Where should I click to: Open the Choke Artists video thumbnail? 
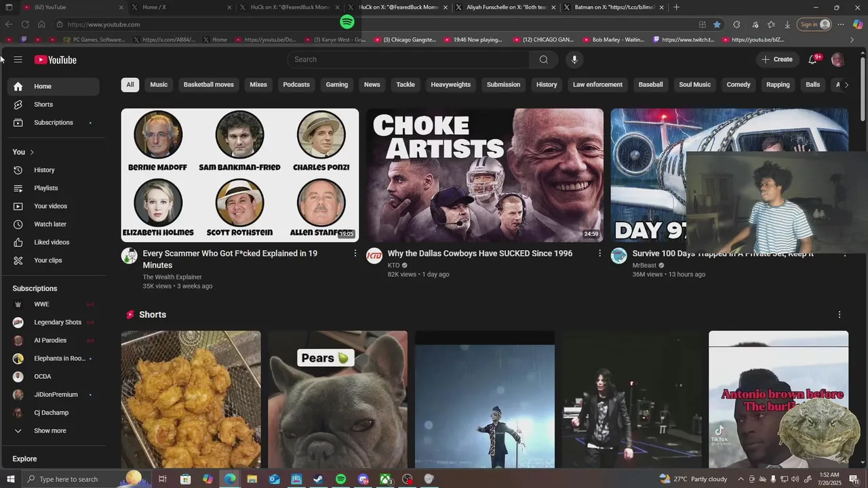pos(485,175)
